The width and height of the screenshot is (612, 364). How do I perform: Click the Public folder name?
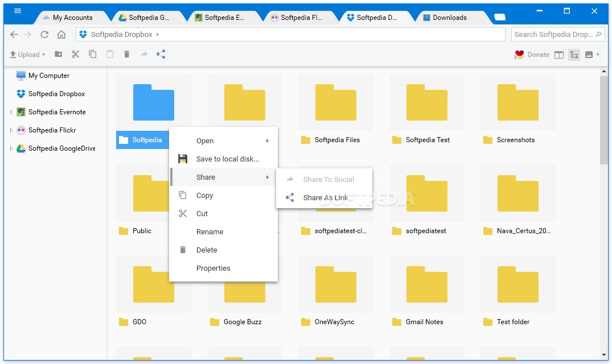pyautogui.click(x=142, y=231)
